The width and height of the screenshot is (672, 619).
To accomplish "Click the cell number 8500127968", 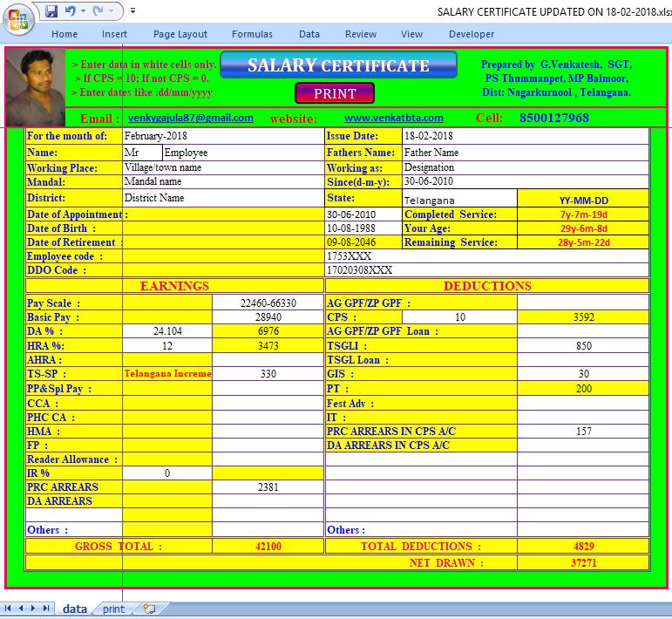I will [553, 118].
